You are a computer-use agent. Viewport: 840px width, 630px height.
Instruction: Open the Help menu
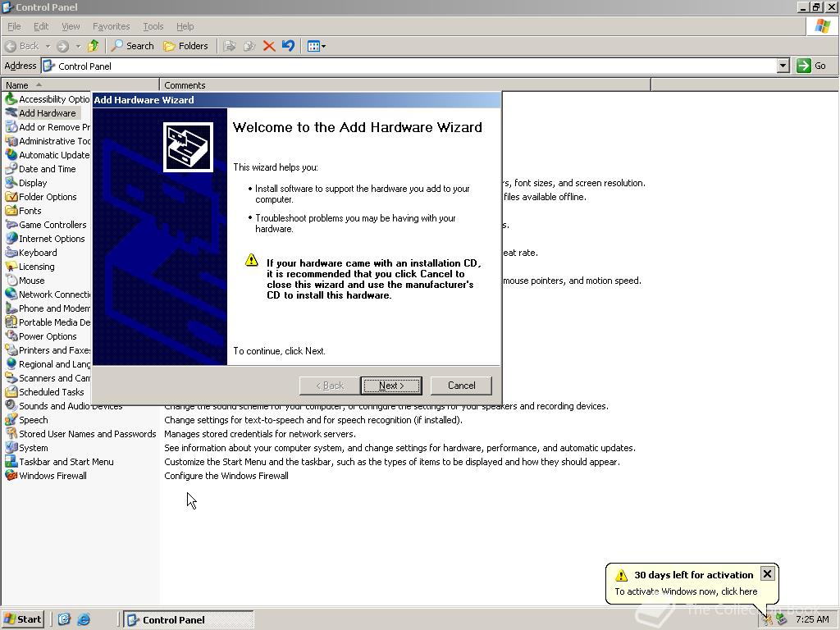pos(185,26)
